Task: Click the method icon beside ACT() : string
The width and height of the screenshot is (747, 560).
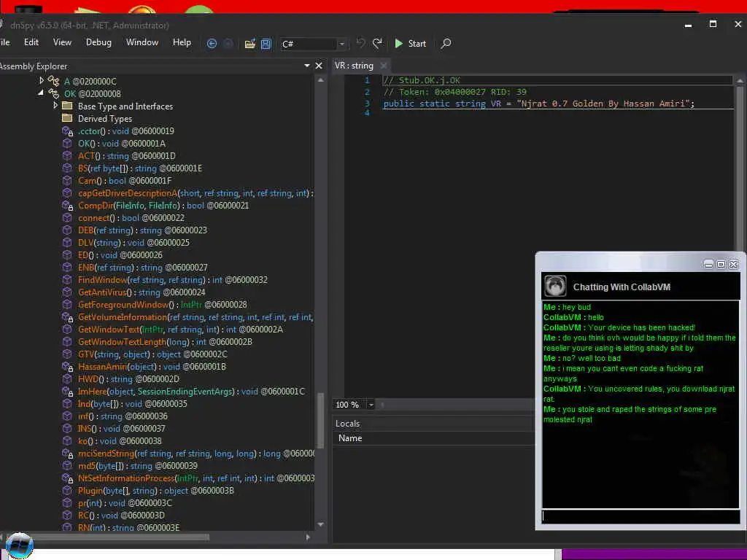Action: [67, 156]
